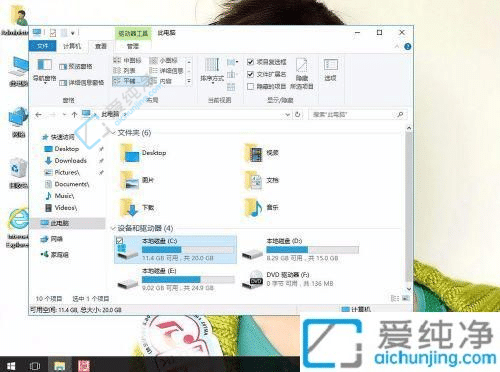Open Explorer help question-mark icon

(x=407, y=47)
